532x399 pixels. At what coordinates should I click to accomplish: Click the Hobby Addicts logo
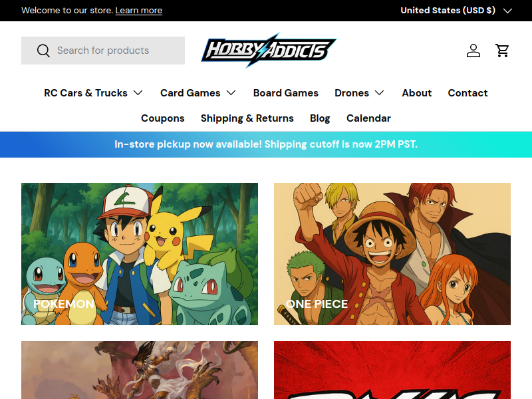pos(269,51)
